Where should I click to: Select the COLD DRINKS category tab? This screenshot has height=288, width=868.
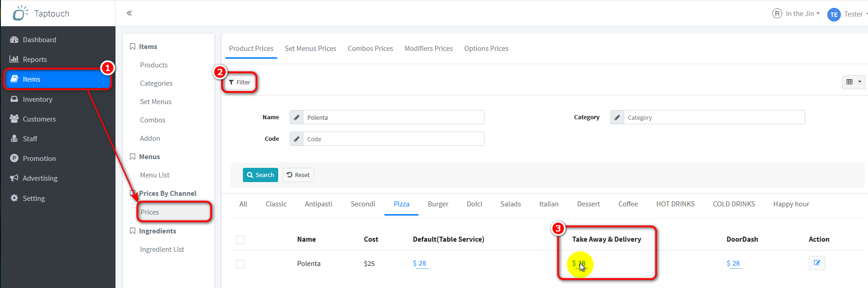[734, 204]
